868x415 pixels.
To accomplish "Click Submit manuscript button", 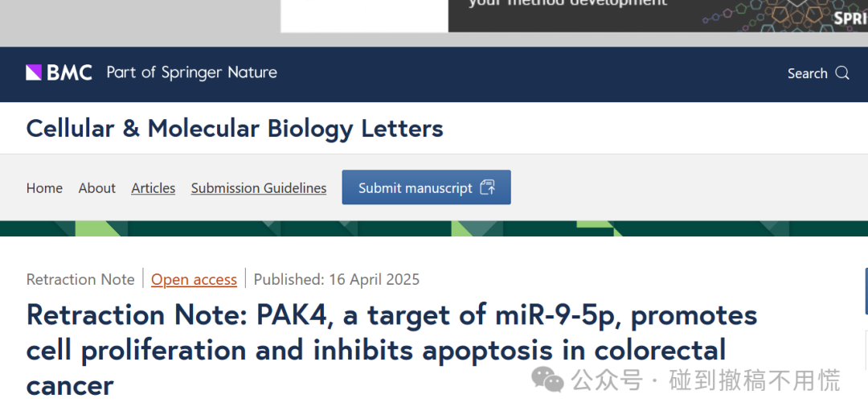I will point(426,187).
